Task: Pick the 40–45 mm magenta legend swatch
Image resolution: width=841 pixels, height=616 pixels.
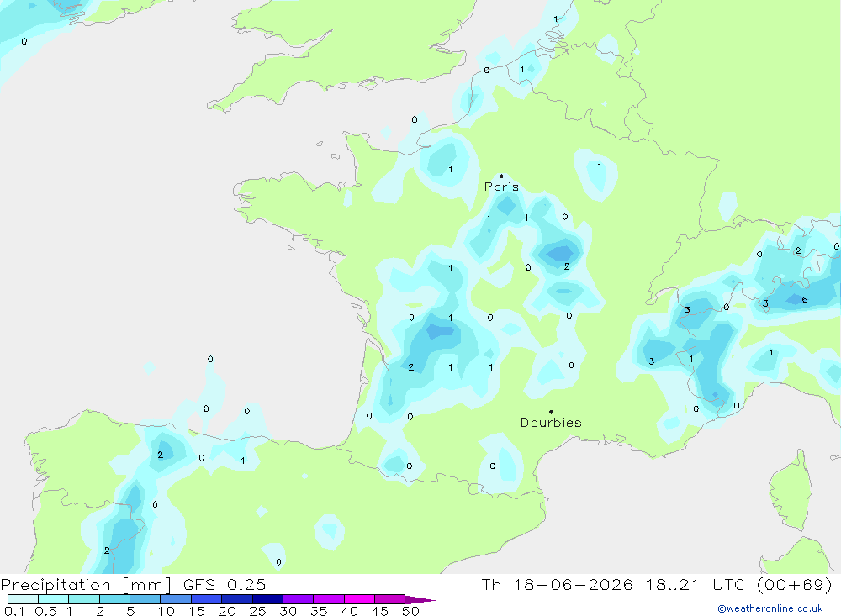Action: [359, 599]
